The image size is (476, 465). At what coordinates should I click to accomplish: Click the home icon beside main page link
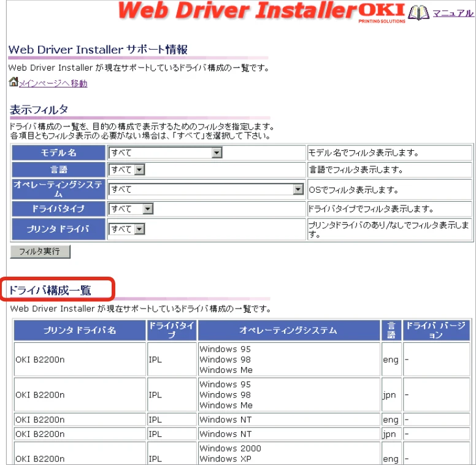pyautogui.click(x=13, y=82)
